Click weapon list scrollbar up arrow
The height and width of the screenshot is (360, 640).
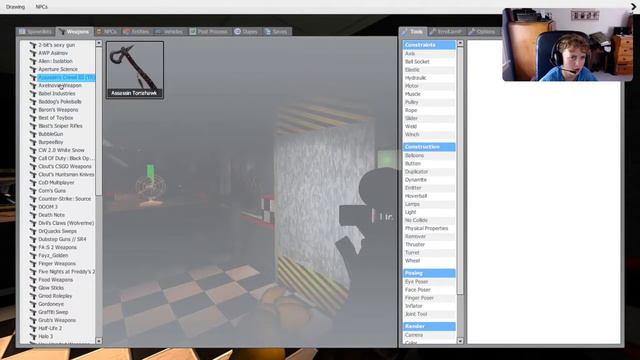pyautogui.click(x=99, y=43)
